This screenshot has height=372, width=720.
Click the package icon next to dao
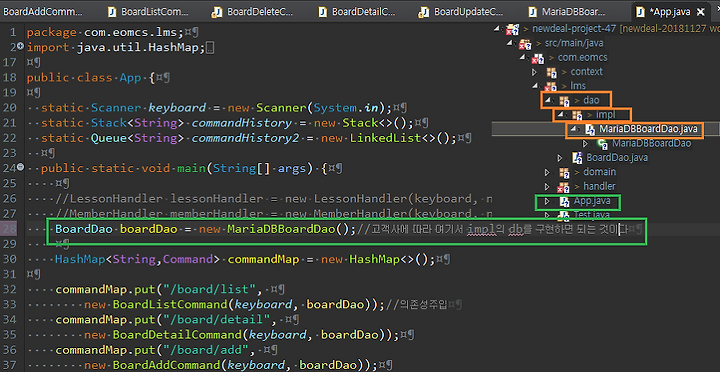coord(564,101)
